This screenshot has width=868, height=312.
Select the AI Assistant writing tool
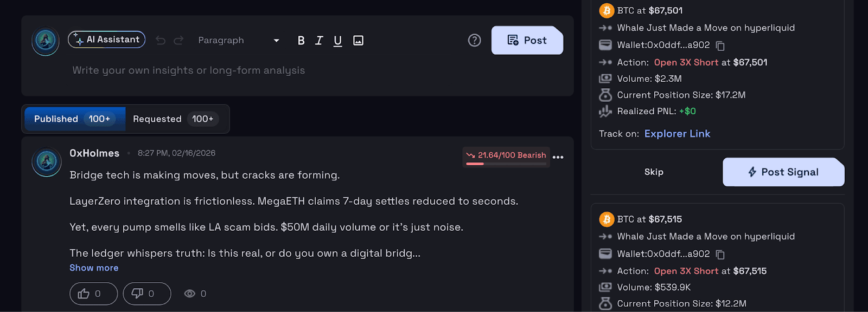click(x=106, y=40)
